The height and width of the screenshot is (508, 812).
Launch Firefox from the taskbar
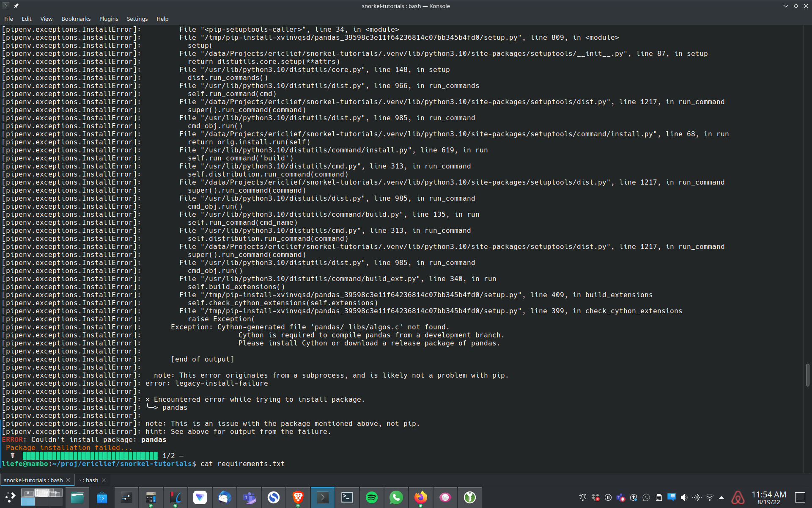(x=420, y=497)
